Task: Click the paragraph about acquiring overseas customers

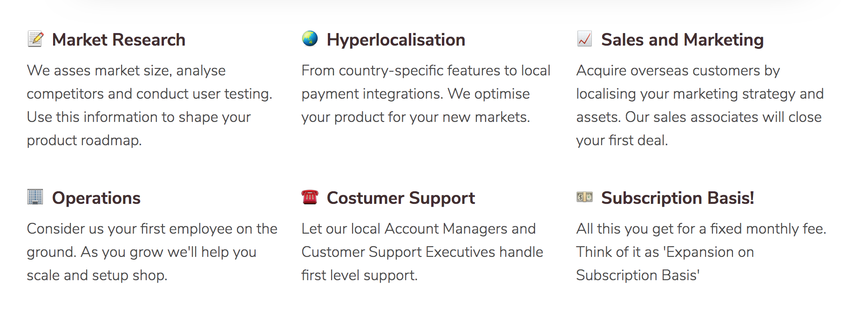Action: (700, 105)
